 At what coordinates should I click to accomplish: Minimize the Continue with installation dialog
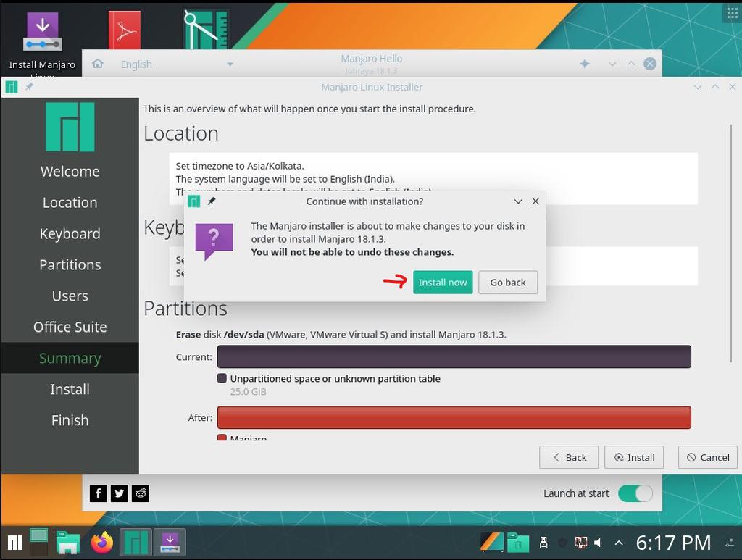(x=518, y=201)
